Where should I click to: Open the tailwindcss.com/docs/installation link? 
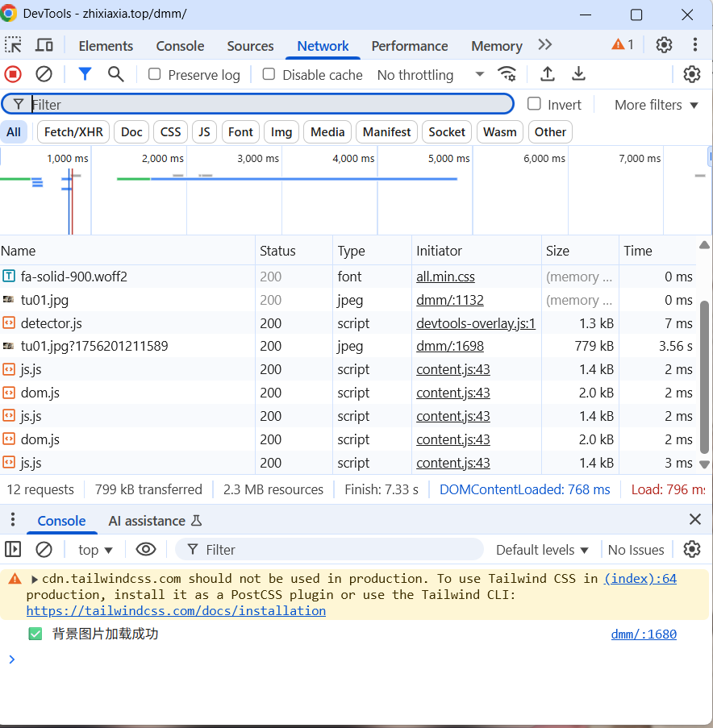[176, 610]
